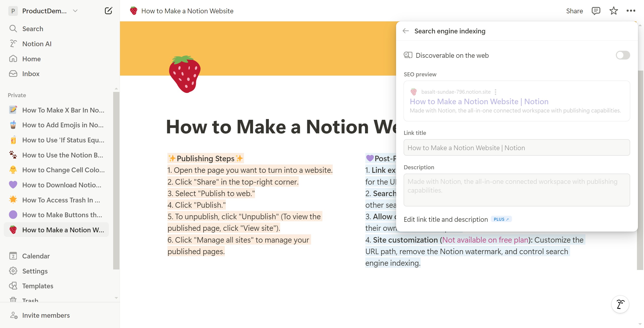Click the new page compose icon
The height and width of the screenshot is (328, 644).
[108, 11]
